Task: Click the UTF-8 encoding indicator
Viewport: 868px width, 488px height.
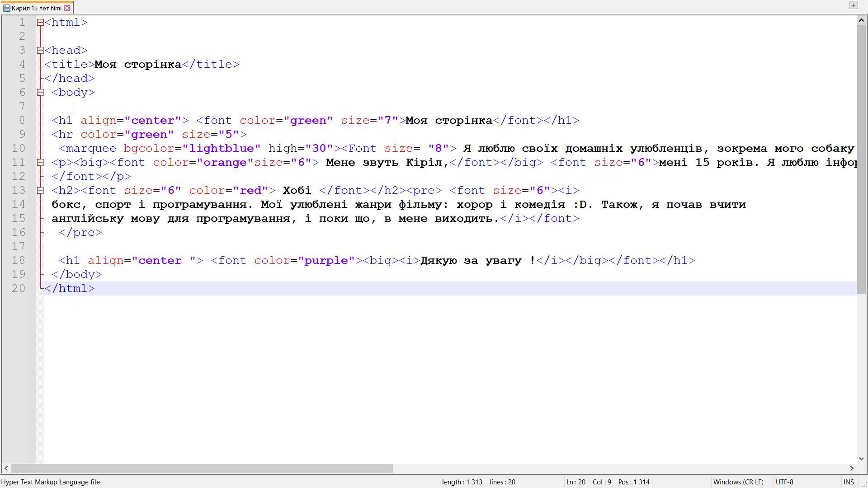Action: (784, 482)
